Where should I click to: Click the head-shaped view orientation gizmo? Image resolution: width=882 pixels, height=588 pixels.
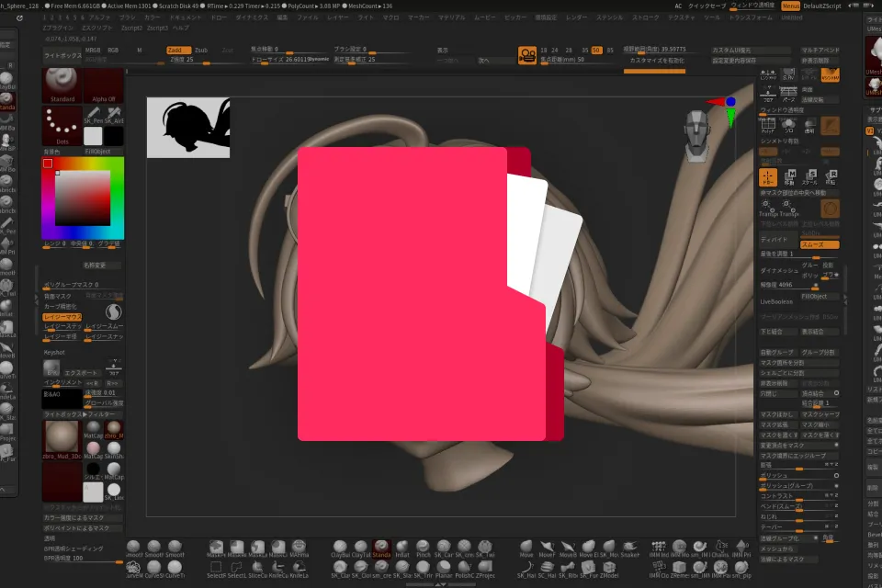pyautogui.click(x=697, y=134)
